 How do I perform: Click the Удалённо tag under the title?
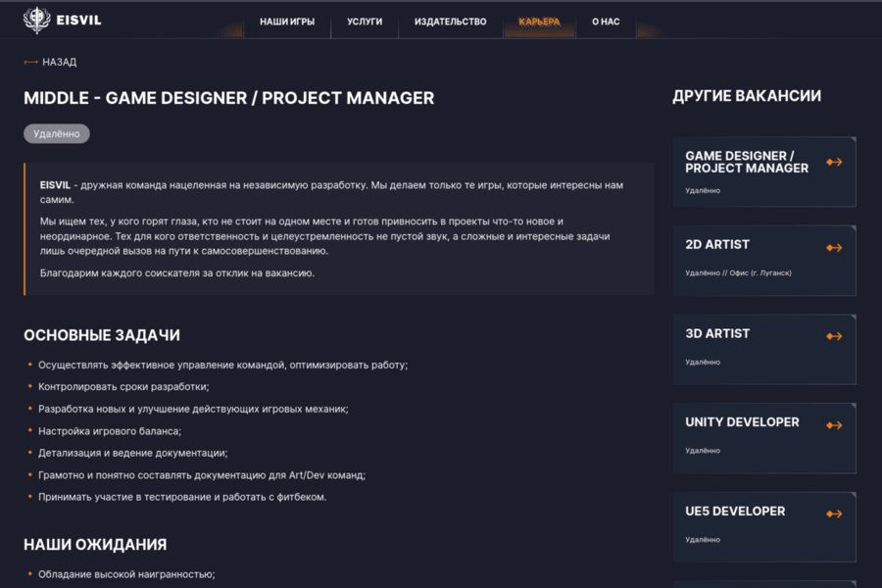point(56,133)
